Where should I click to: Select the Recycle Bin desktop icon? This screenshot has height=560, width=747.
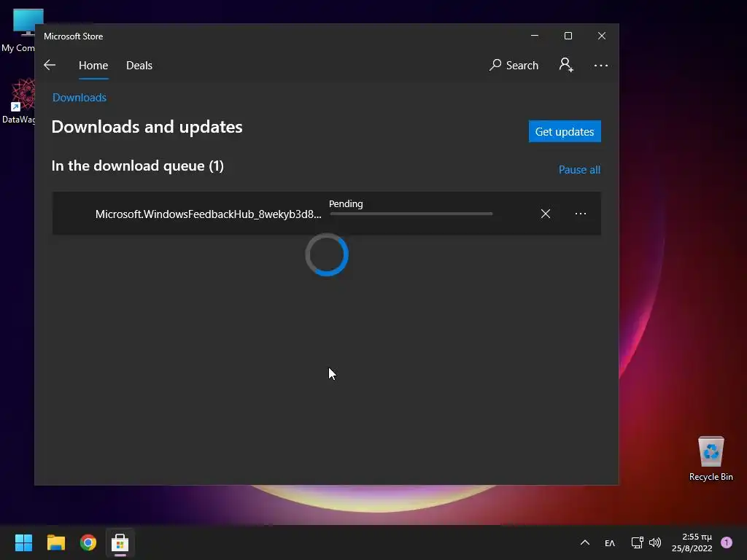click(x=711, y=459)
